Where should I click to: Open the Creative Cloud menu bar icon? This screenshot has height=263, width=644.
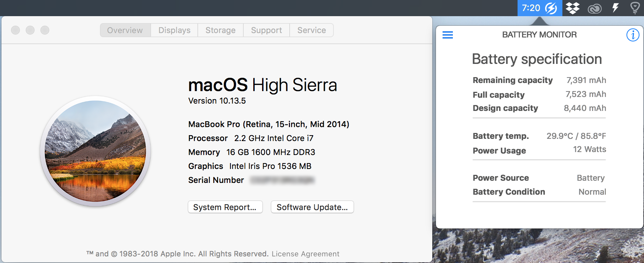594,8
